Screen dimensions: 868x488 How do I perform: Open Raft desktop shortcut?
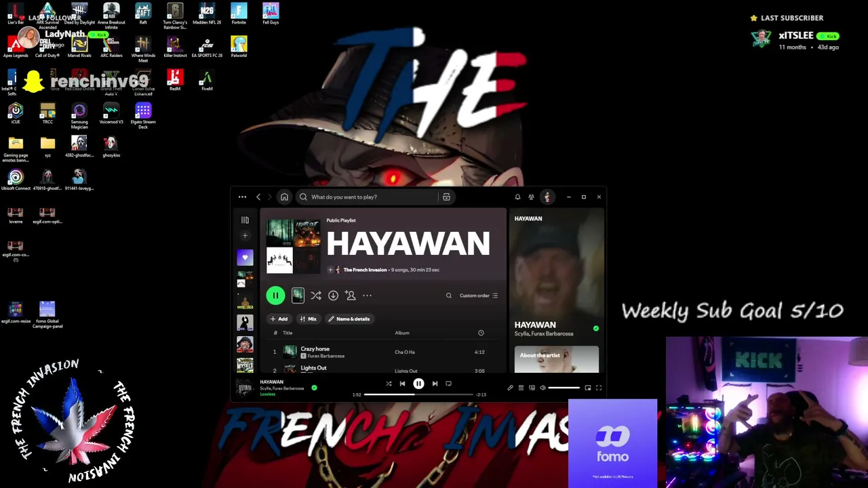(x=143, y=14)
